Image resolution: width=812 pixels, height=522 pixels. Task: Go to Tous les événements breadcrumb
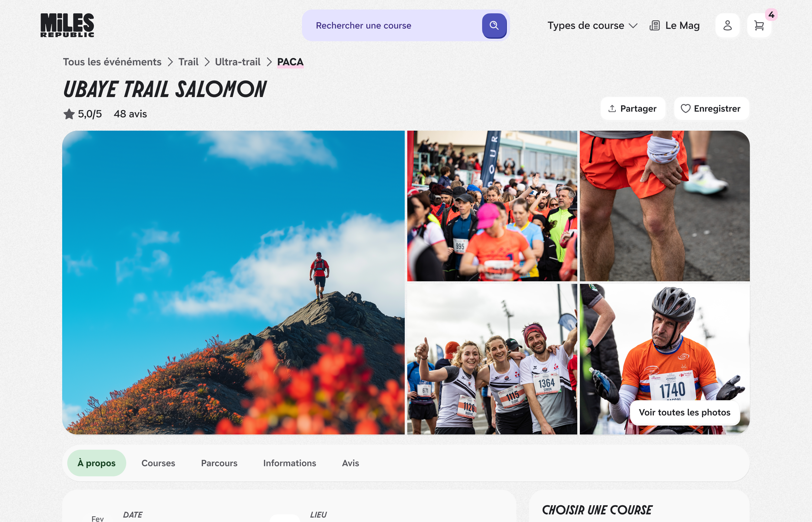click(x=112, y=62)
